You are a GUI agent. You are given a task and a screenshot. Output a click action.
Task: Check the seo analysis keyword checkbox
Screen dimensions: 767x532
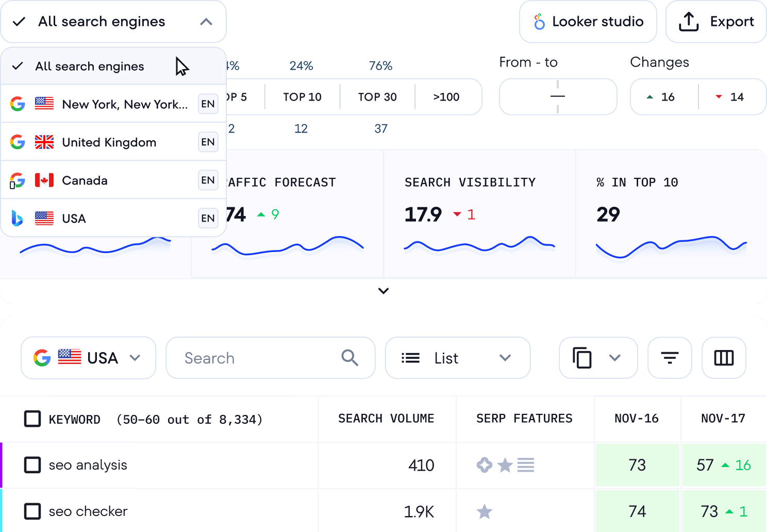click(x=32, y=465)
